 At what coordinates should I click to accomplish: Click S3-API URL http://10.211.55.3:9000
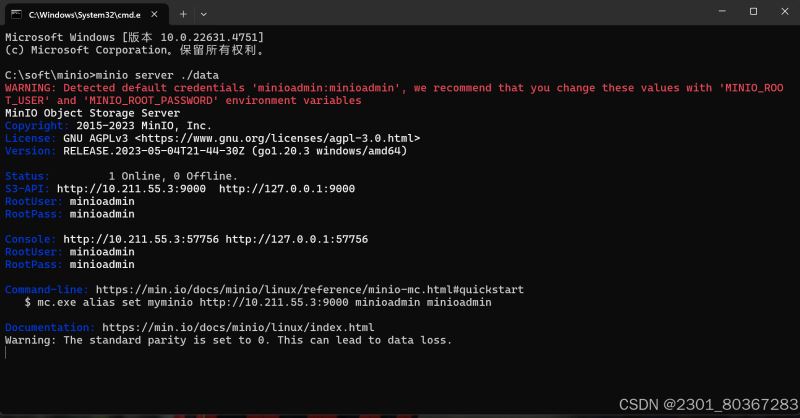point(132,189)
